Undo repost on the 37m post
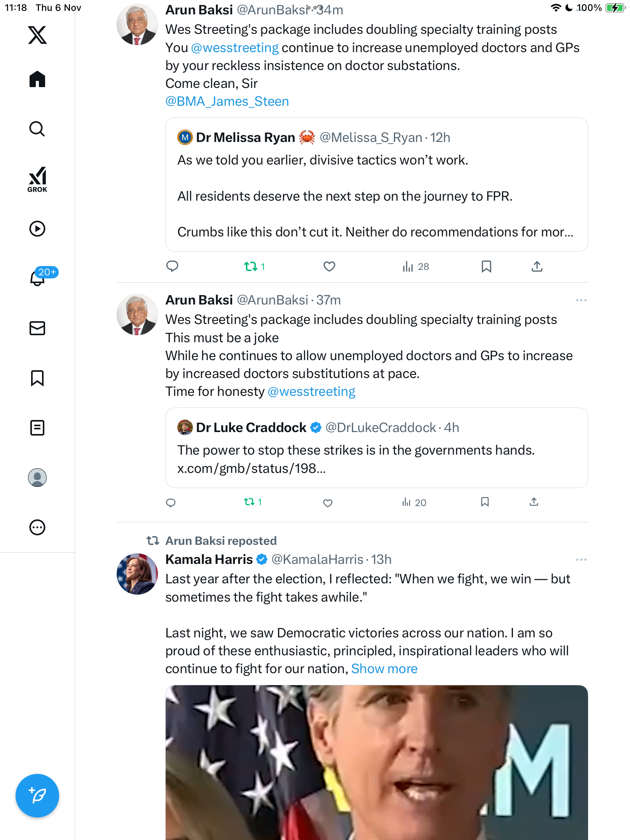Screen dimensions: 630x840 tap(249, 502)
